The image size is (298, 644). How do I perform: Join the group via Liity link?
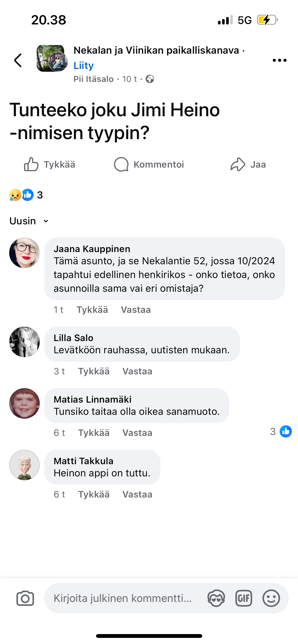click(x=84, y=65)
